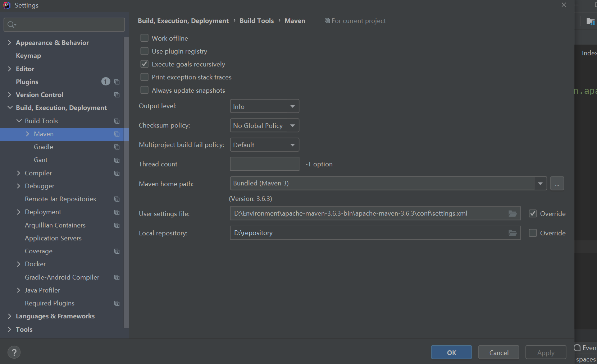Open Multiproject build fail policy dropdown
Image resolution: width=597 pixels, height=364 pixels.
264,145
